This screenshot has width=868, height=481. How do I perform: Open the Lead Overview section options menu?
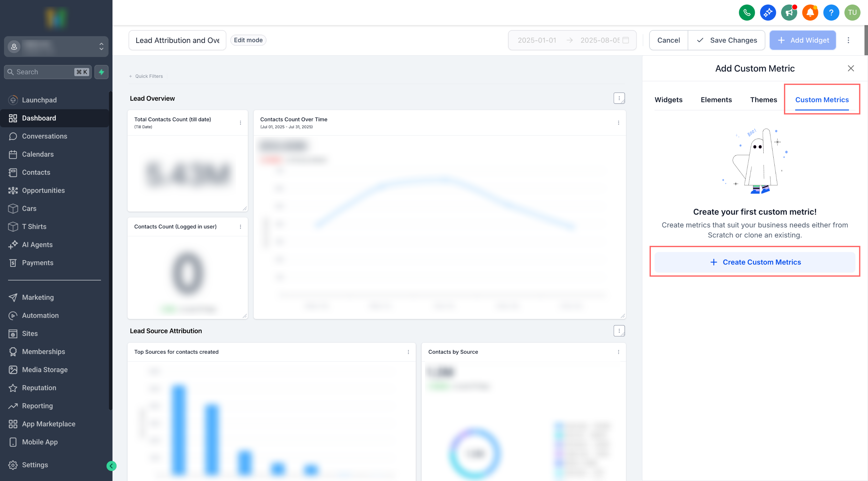click(619, 98)
